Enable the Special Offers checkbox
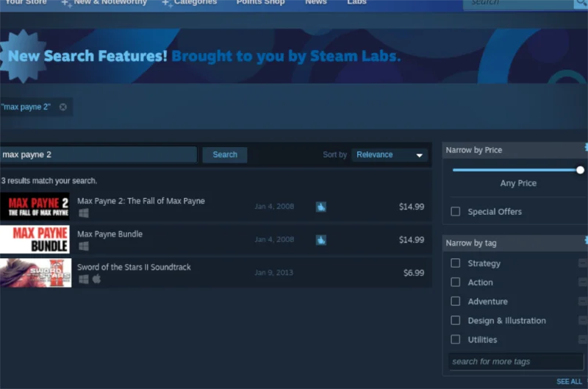588x389 pixels. coord(455,212)
